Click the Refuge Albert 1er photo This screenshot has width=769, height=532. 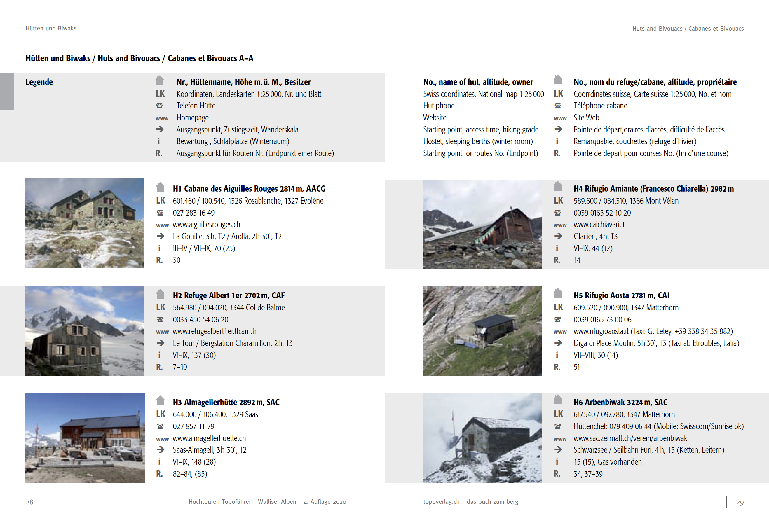85,331
